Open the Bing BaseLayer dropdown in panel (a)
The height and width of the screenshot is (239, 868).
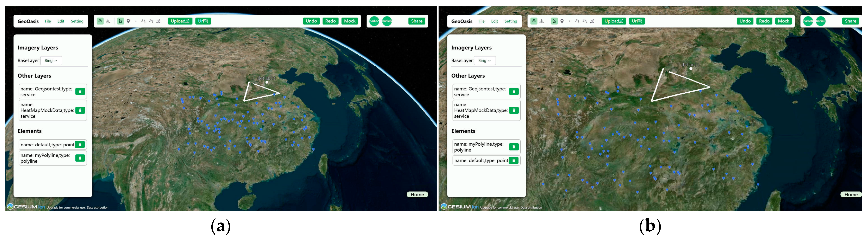(x=51, y=61)
